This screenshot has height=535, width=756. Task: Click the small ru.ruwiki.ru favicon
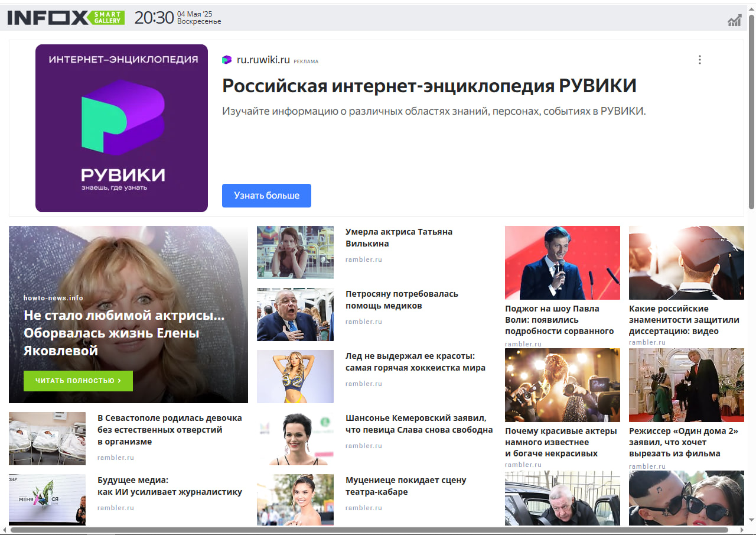coord(227,60)
